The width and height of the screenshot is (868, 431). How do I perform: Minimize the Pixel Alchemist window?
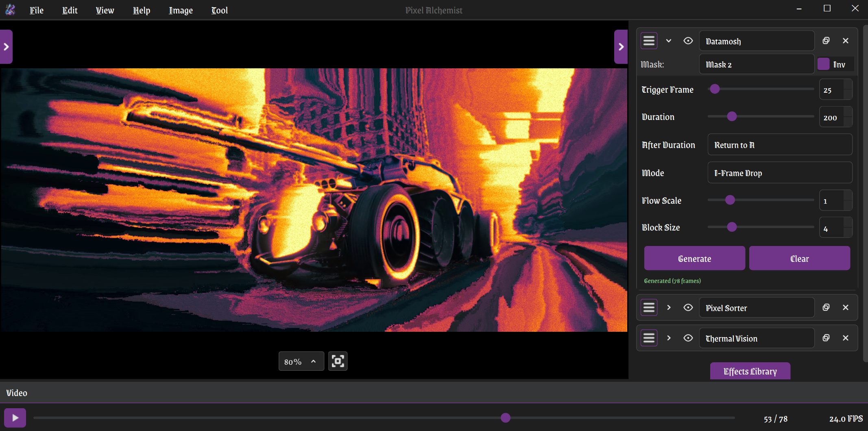click(799, 9)
